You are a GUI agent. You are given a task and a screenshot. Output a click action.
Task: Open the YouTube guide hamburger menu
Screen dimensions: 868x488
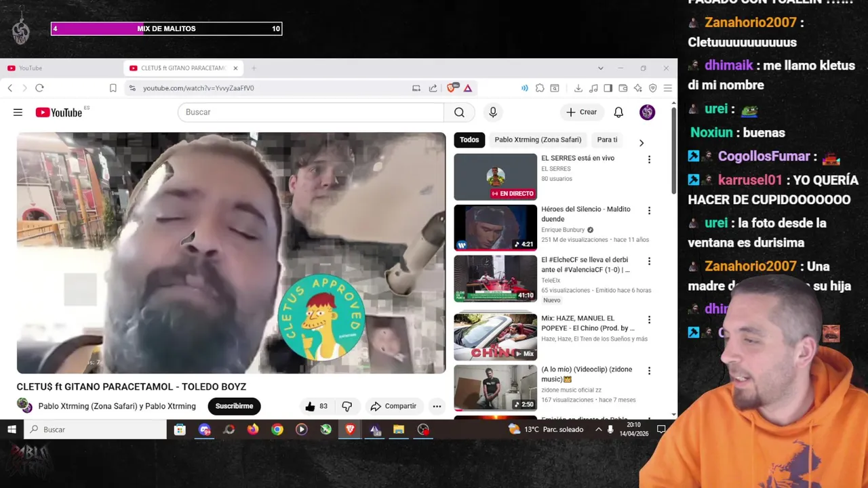click(18, 113)
